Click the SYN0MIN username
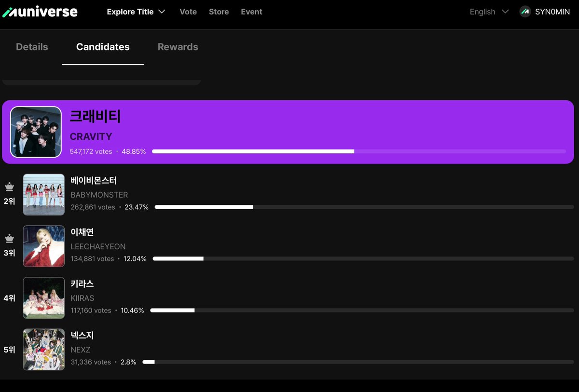 552,12
